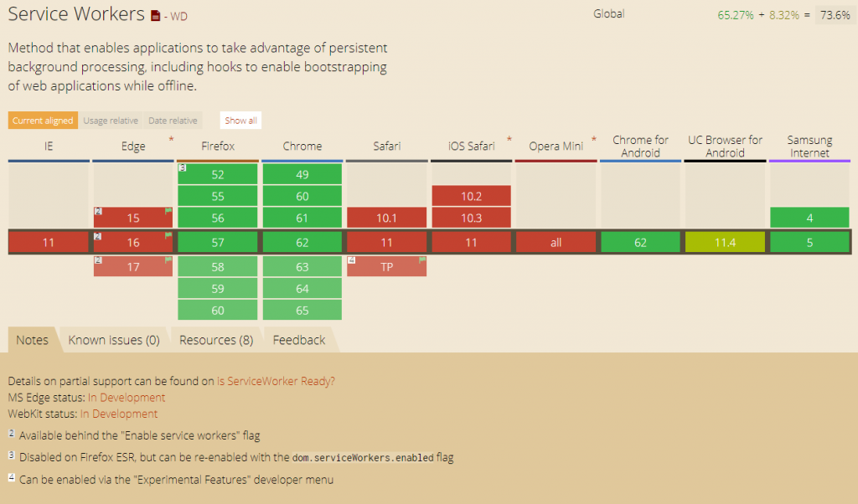Switch to Date relative view
The height and width of the screenshot is (504, 858).
point(173,121)
